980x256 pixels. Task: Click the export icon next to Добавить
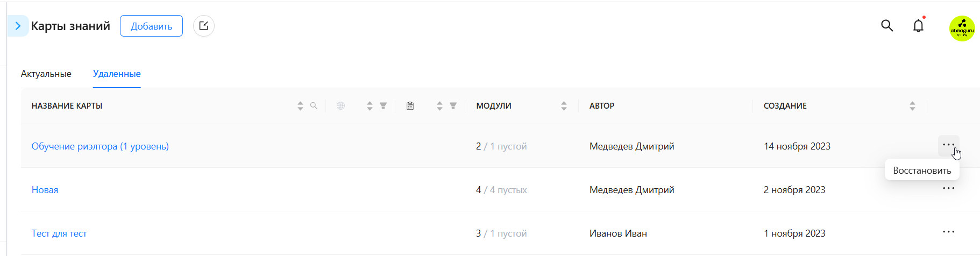pos(204,26)
